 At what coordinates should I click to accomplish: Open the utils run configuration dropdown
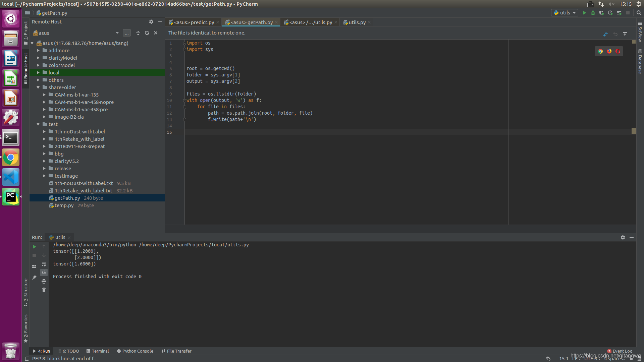click(x=565, y=13)
